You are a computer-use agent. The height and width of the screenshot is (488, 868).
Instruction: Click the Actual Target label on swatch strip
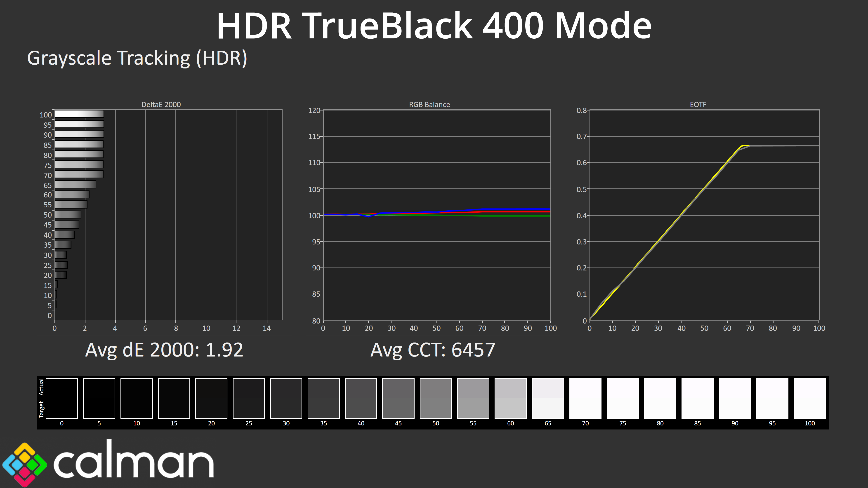point(41,398)
